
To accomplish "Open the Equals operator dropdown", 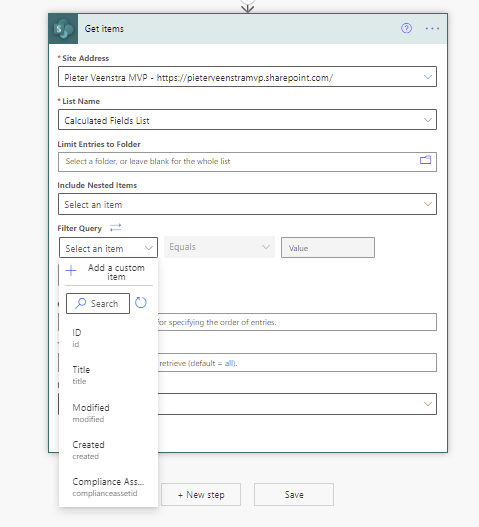I will coord(219,247).
